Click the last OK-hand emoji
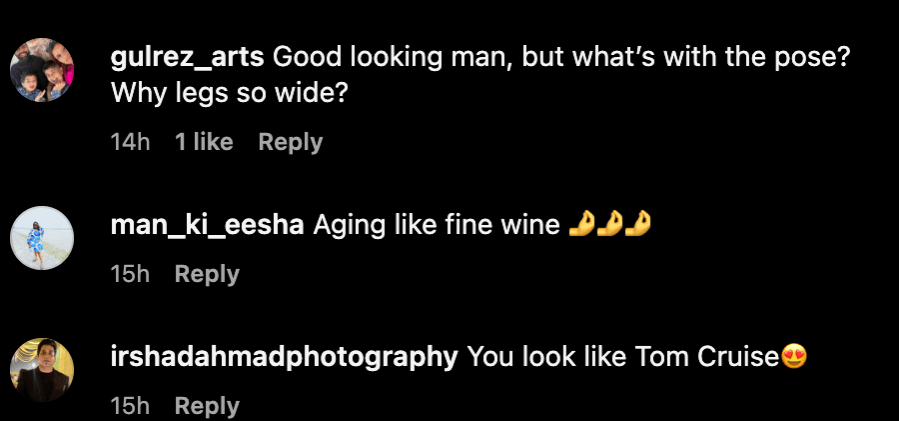Image resolution: width=899 pixels, height=421 pixels. pos(641,226)
